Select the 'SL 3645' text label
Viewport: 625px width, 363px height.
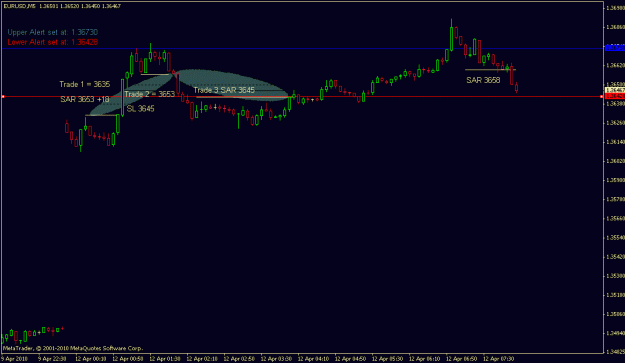[x=140, y=108]
